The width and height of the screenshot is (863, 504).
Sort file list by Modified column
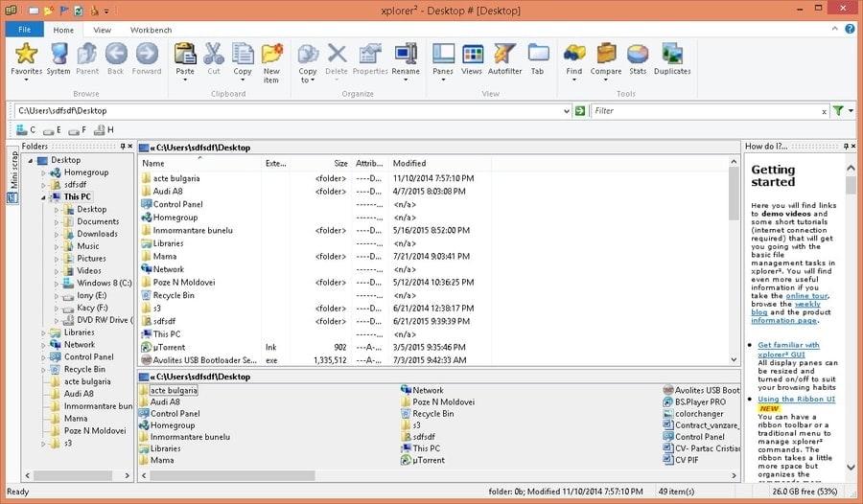coord(441,164)
